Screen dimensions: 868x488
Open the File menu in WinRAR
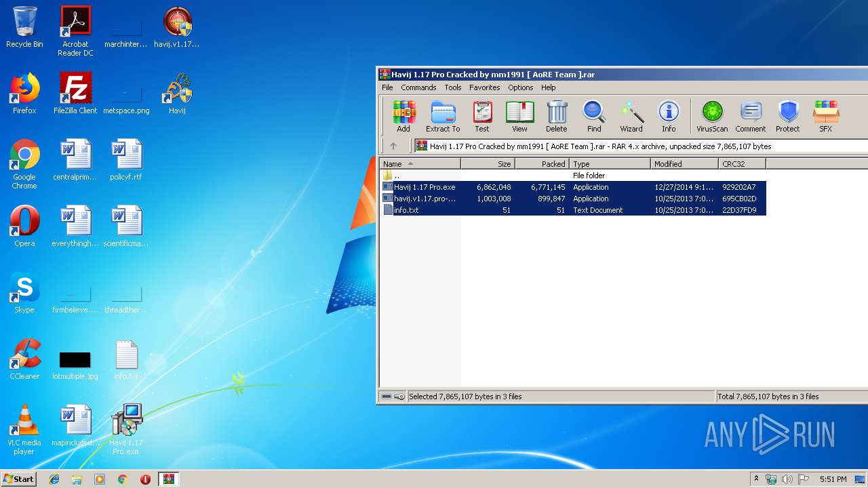pos(387,87)
